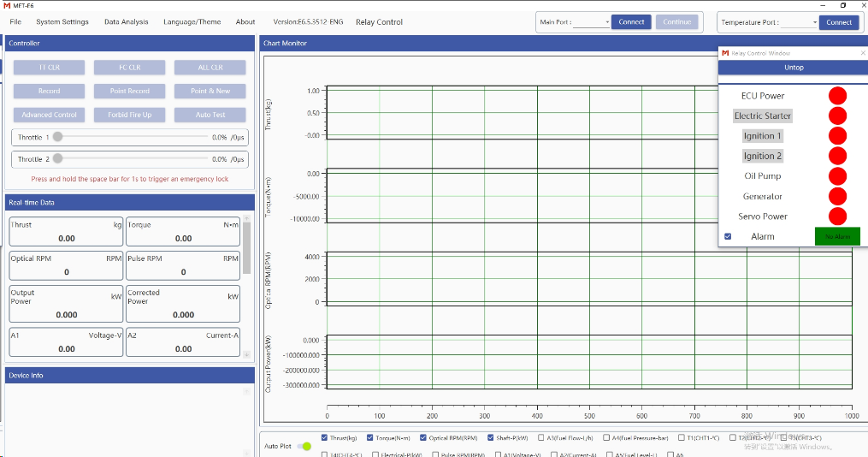Click the Advanced Control button
Screen dimensions: 868x457
pos(49,115)
